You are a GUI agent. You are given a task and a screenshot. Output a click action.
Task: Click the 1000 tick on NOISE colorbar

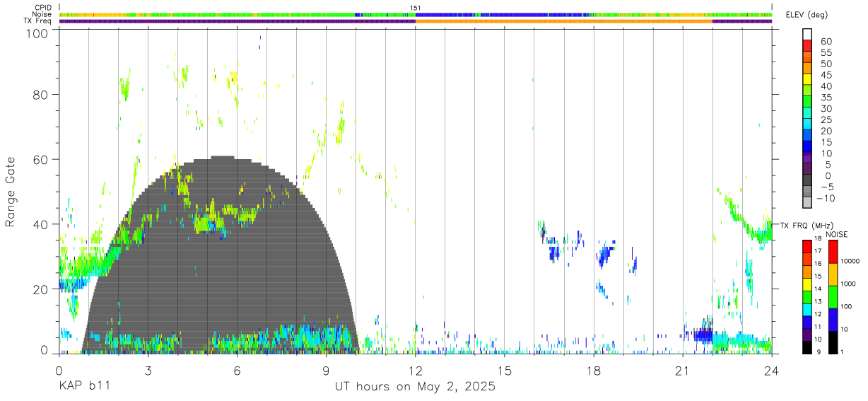pos(850,284)
